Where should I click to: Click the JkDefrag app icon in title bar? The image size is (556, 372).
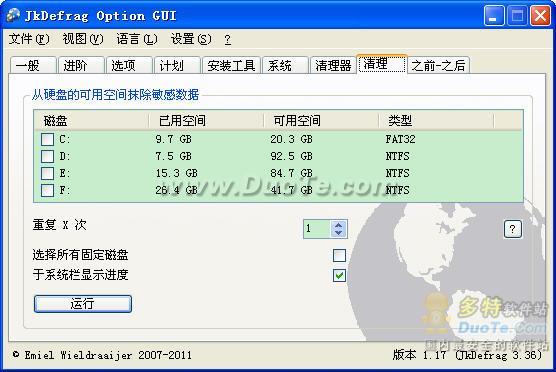[x=13, y=16]
